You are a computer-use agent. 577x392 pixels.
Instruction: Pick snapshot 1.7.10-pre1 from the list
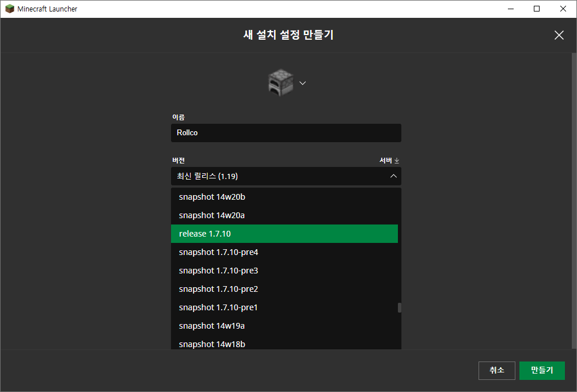(284, 307)
